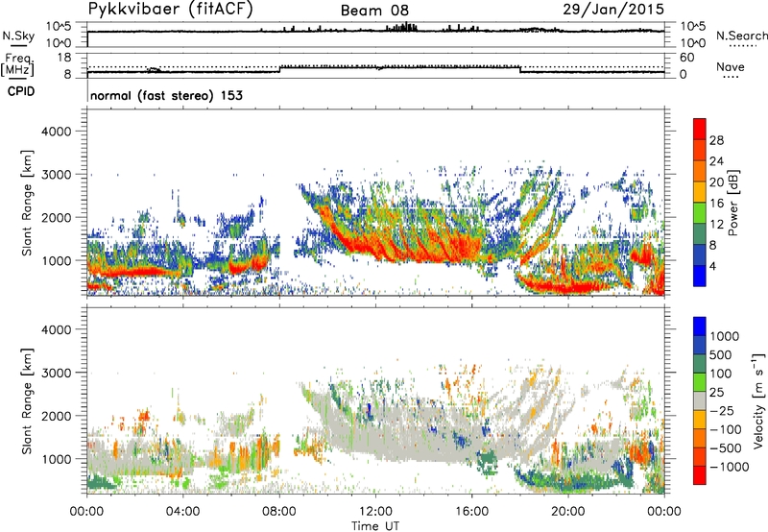Screen dimensions: 768x532
Task: Click the "1000" tick on the power panel
Action: [56, 260]
